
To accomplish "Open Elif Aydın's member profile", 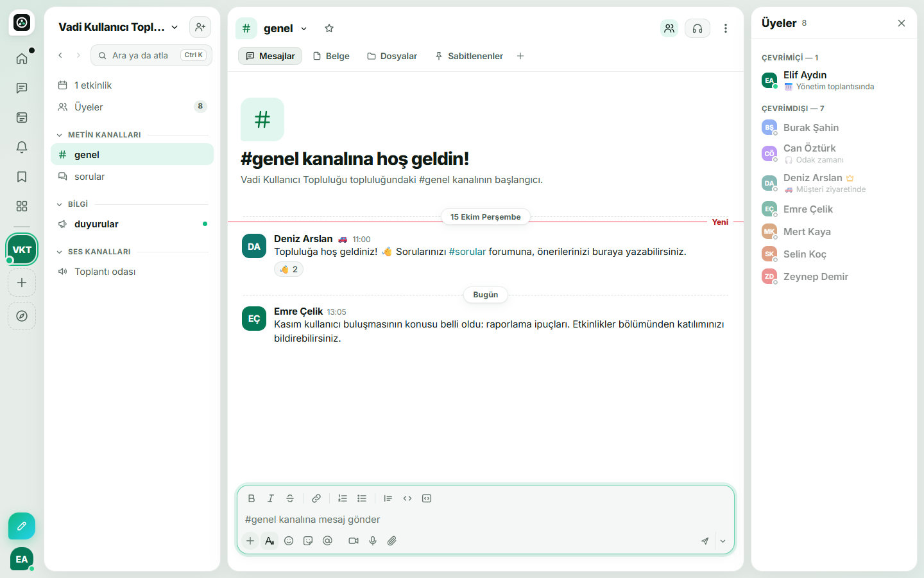I will point(834,80).
